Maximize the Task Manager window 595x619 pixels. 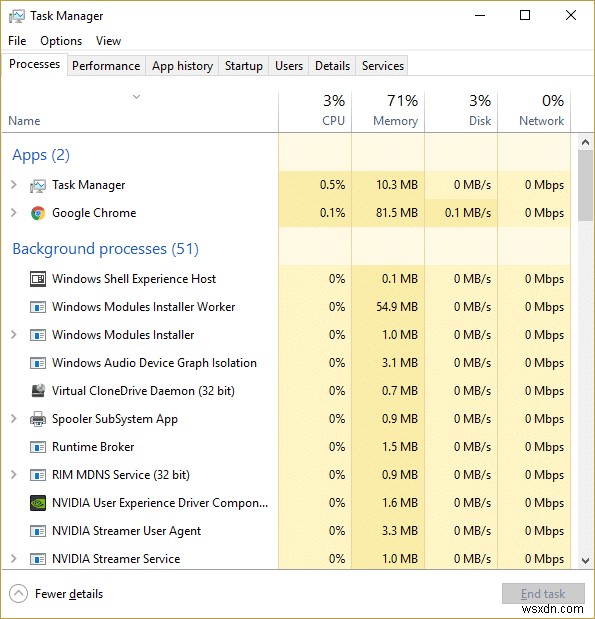pos(525,15)
